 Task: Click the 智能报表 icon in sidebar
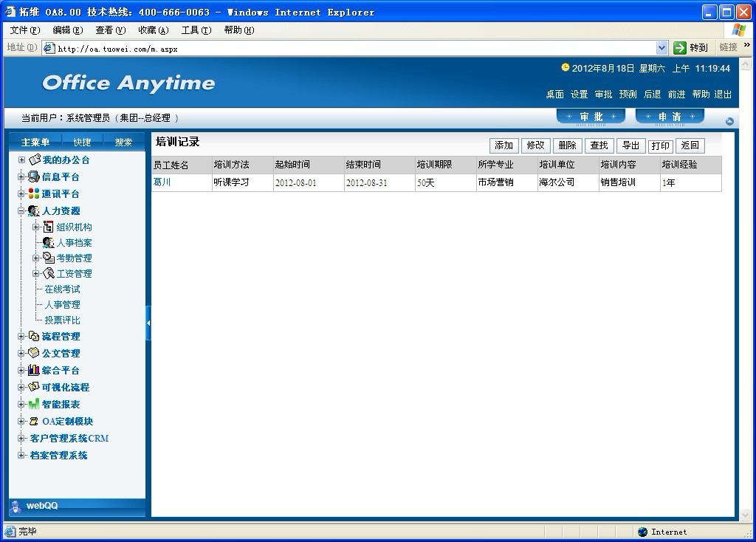[x=34, y=404]
